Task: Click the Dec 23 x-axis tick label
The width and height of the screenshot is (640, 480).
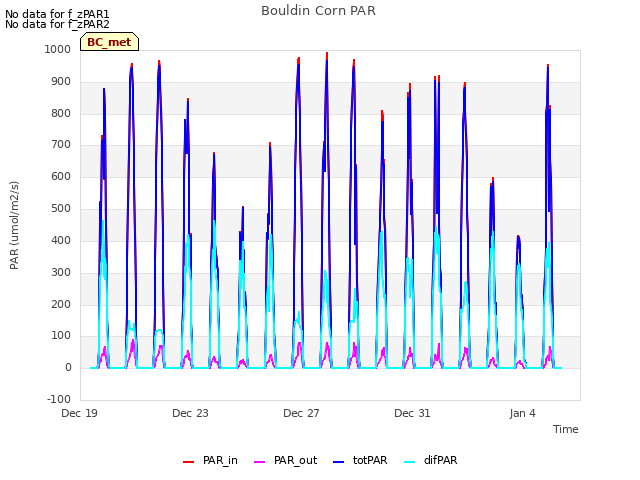Action: [190, 413]
